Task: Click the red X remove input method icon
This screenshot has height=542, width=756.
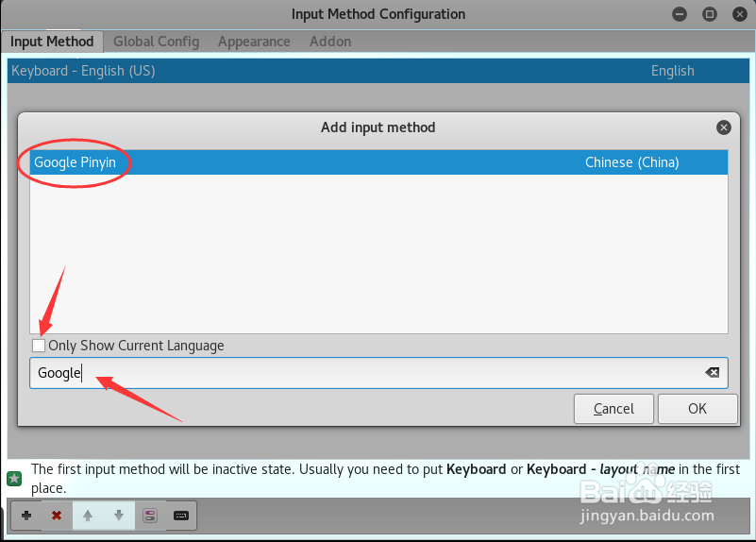Action: point(57,516)
